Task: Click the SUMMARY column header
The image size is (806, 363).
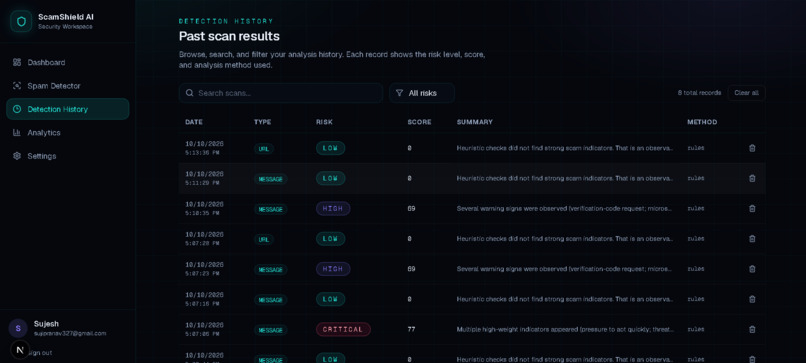Action: tap(474, 122)
